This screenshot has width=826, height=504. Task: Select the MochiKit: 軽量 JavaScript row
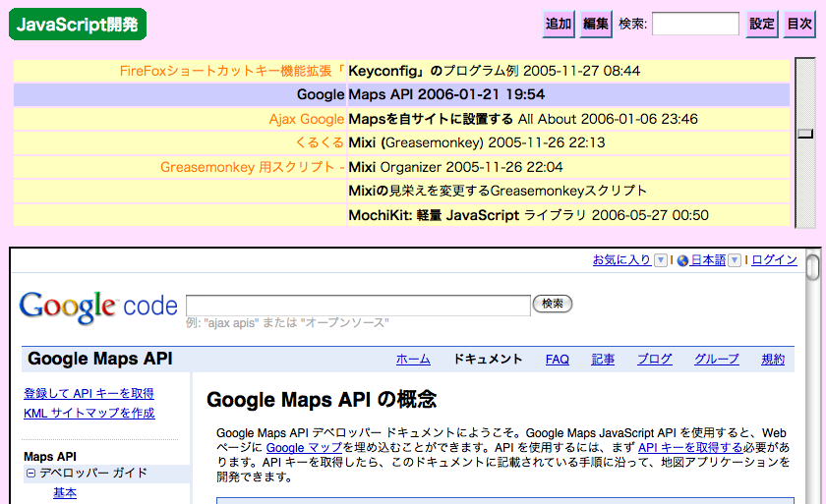coord(401,215)
